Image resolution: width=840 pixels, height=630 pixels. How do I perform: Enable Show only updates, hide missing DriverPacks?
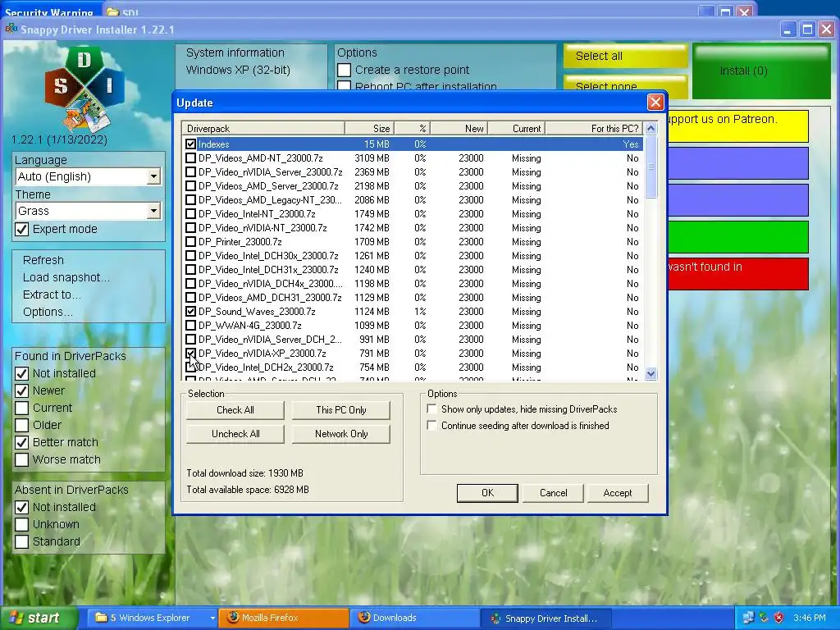click(431, 409)
